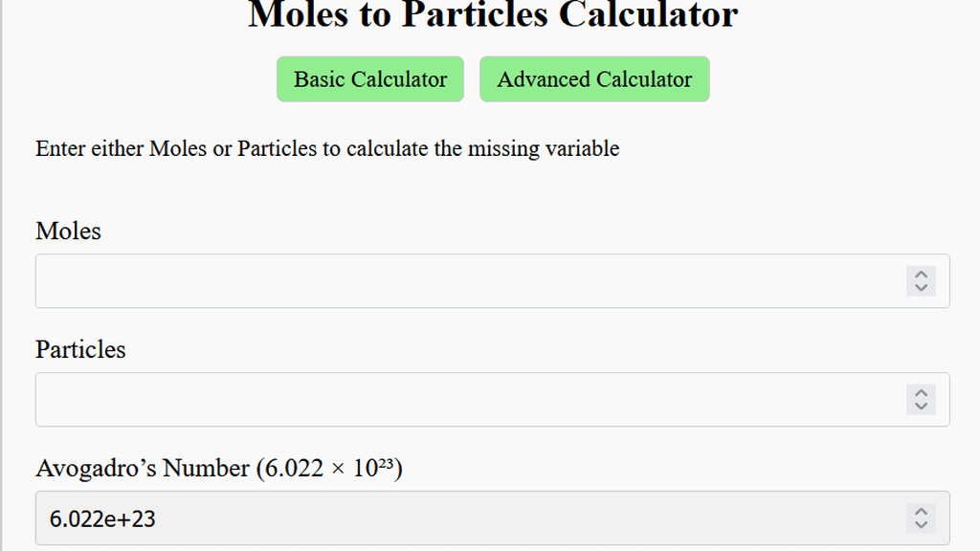Decrement the Moles value with the down arrow
This screenshot has width=980, height=551.
coord(920,286)
